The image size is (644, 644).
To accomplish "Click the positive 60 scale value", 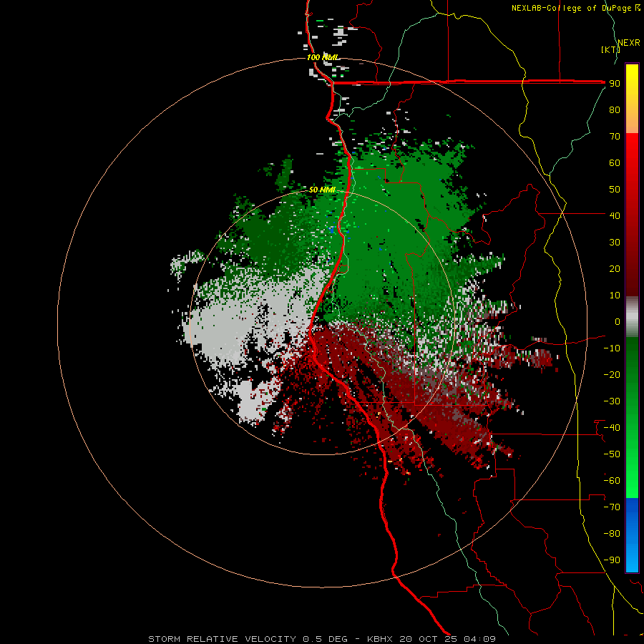I will (615, 163).
